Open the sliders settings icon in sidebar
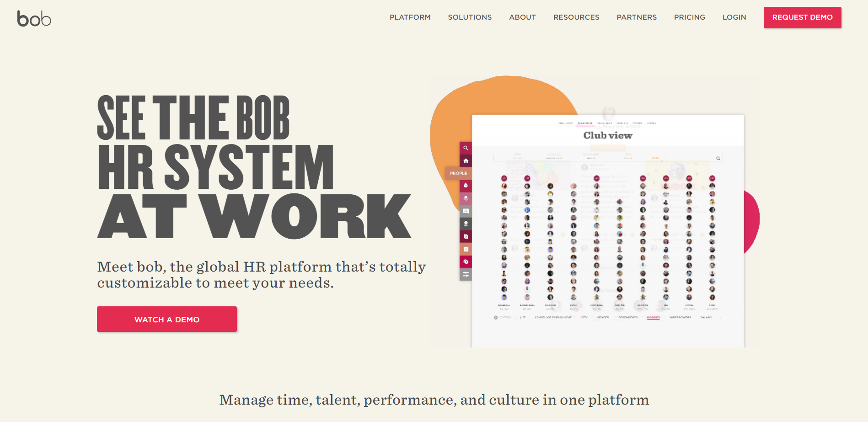This screenshot has height=422, width=868. (x=466, y=274)
